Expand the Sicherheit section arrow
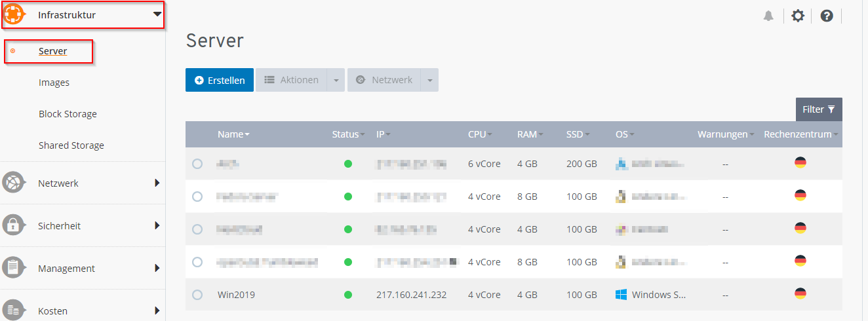The width and height of the screenshot is (868, 321). pyautogui.click(x=157, y=225)
